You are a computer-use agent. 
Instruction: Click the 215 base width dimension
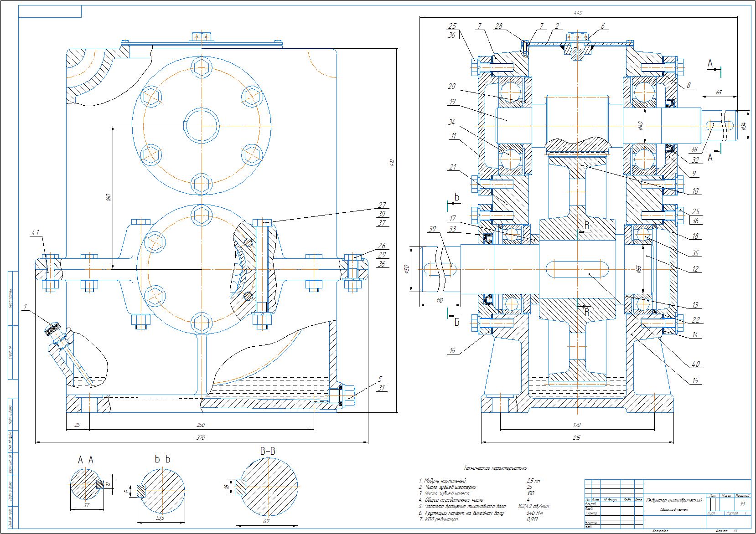577,438
